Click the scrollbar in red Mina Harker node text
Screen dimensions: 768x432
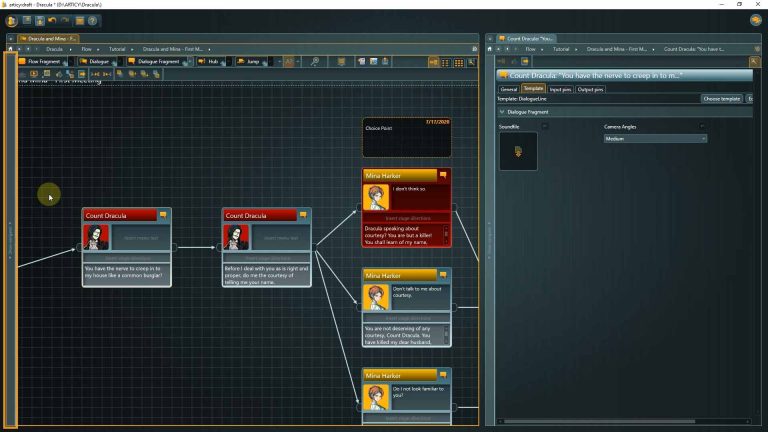tap(446, 235)
